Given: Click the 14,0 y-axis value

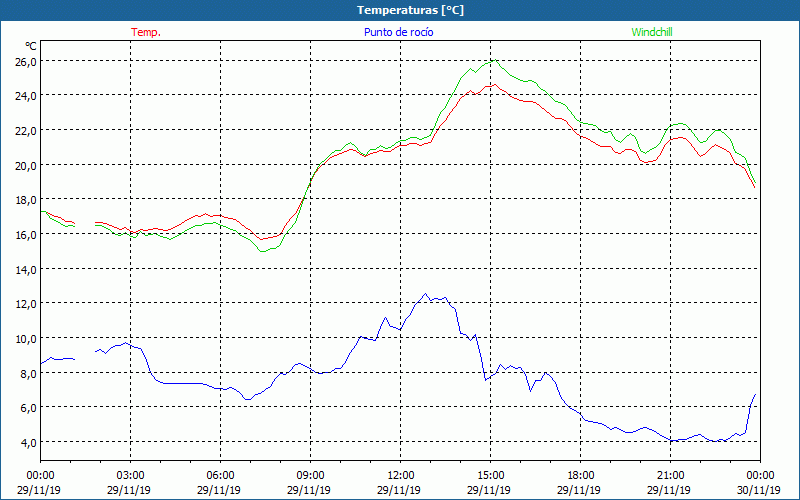Looking at the screenshot, I should (x=27, y=269).
